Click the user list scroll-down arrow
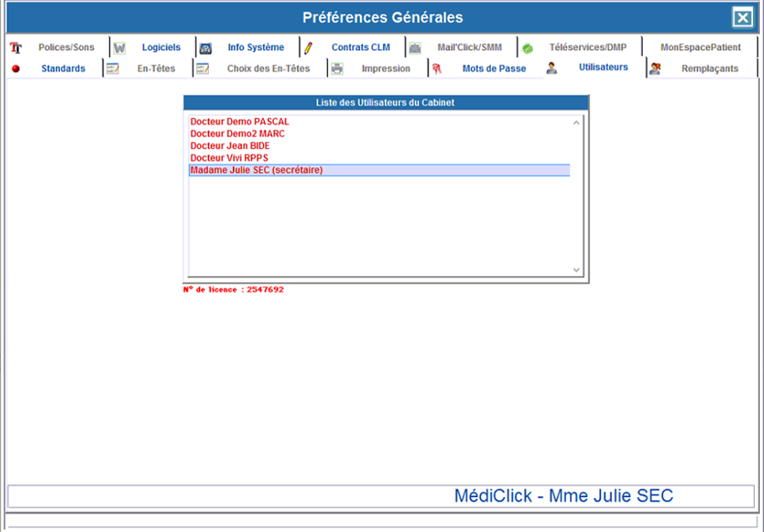The height and width of the screenshot is (532, 764). tap(576, 270)
